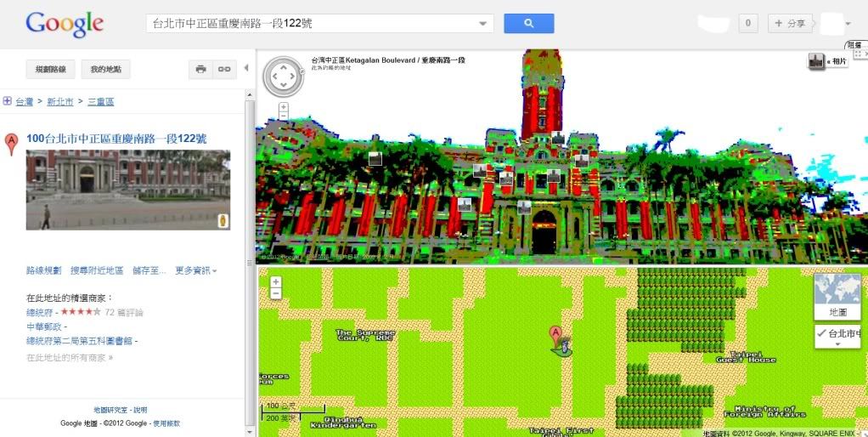Open the 說明 help link

[140, 410]
